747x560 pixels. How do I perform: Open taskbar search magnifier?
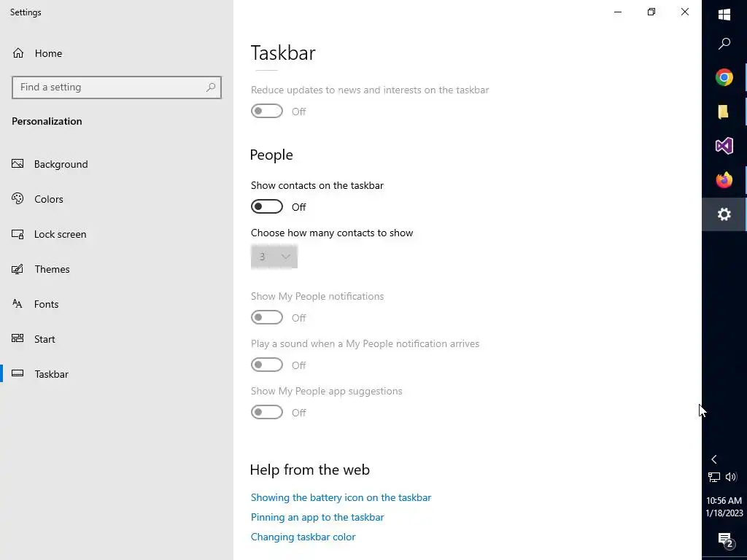click(x=724, y=44)
